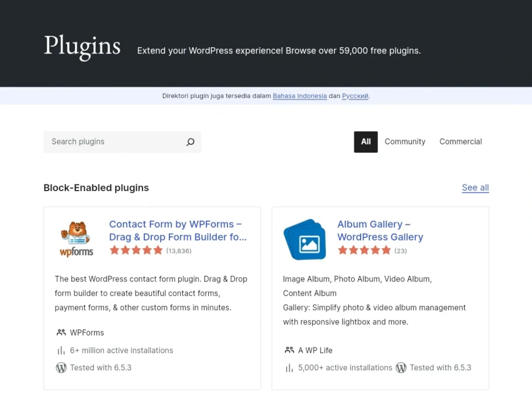Click the (23) rating count

[x=401, y=251]
